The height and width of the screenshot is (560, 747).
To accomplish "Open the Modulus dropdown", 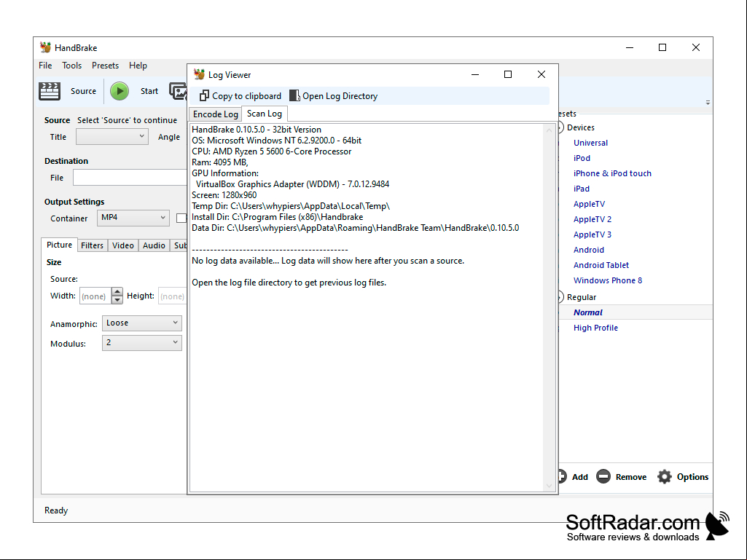I will [x=142, y=343].
